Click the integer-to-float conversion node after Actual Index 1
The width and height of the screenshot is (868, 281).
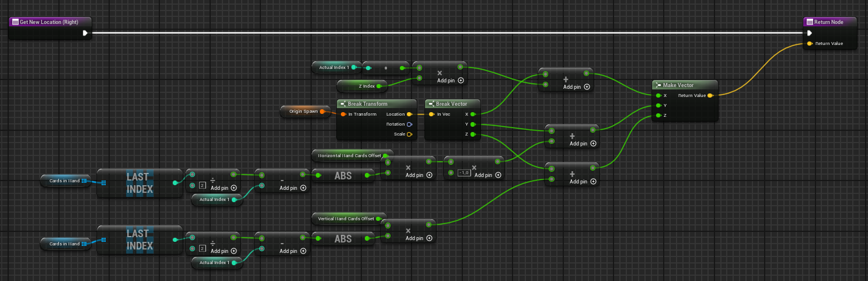coord(385,68)
